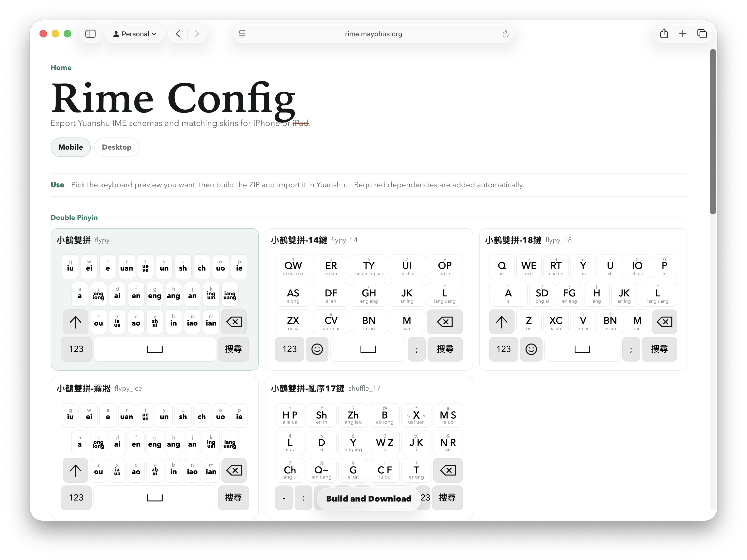The width and height of the screenshot is (747, 560).
Task: Click the 123 key in flypy_14 keyboard
Action: click(x=290, y=349)
